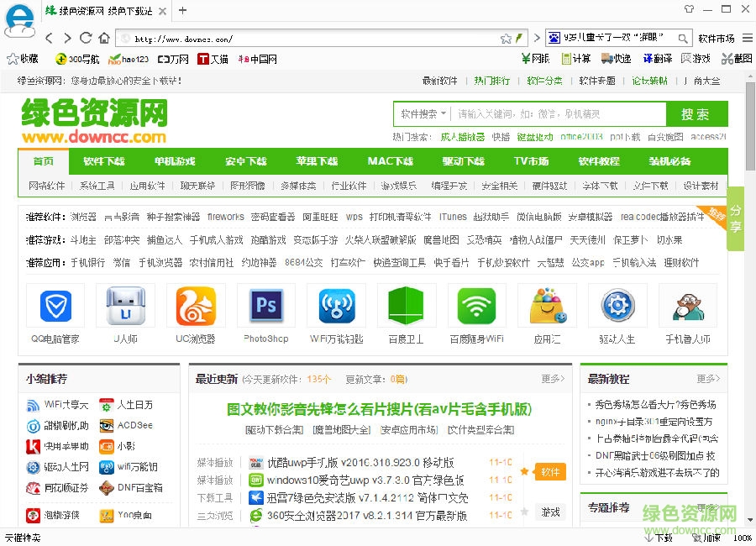
Task: Click the refresh icon in the browser
Action: click(87, 37)
